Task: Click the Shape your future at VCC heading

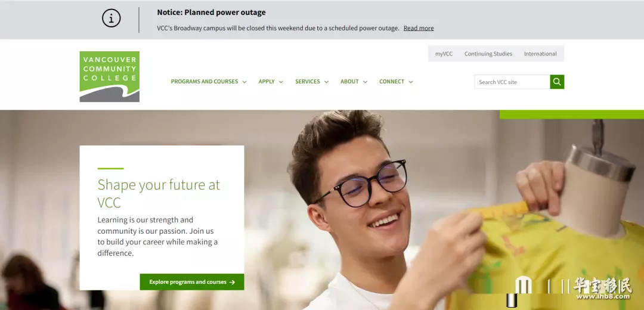Action: (x=159, y=193)
